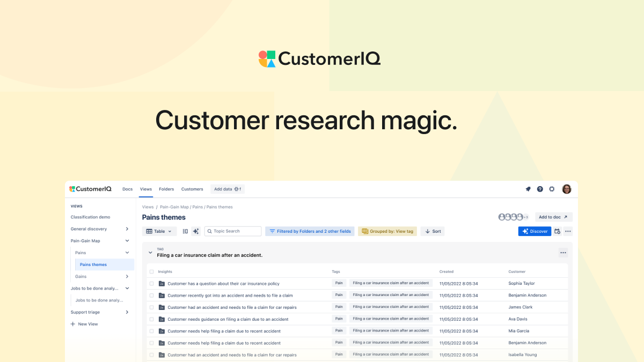Screen dimensions: 644x362
Task: Switch to the Docs tab
Action: click(127, 189)
